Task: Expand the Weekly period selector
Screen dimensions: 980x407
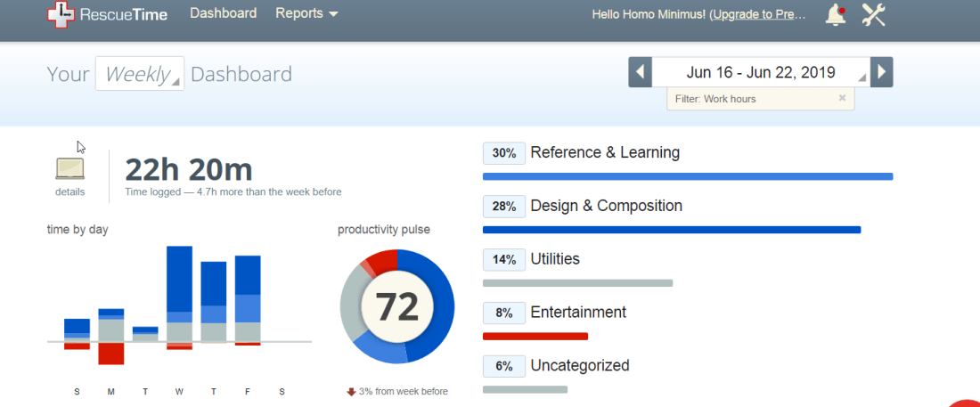Action: (140, 74)
